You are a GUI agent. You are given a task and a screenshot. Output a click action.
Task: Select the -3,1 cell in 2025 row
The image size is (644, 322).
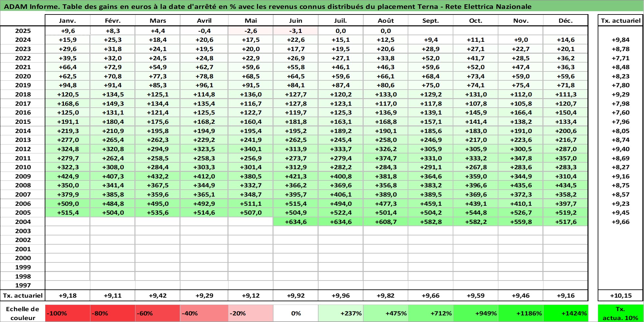coord(296,31)
